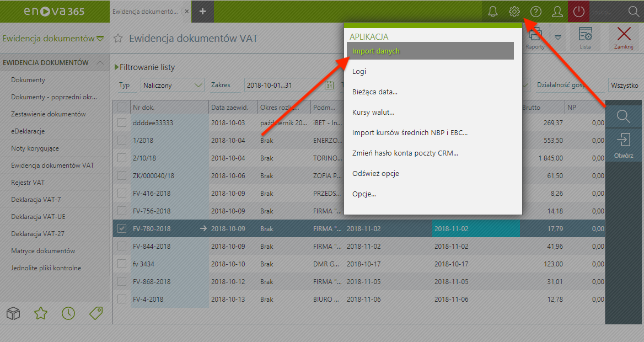Click the red power logout icon

coord(578,12)
